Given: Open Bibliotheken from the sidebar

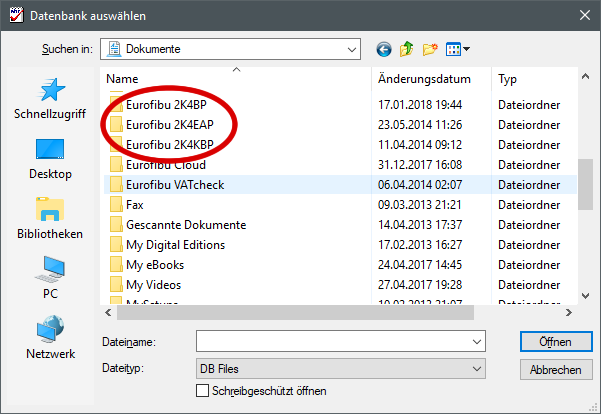Looking at the screenshot, I should pos(50,218).
